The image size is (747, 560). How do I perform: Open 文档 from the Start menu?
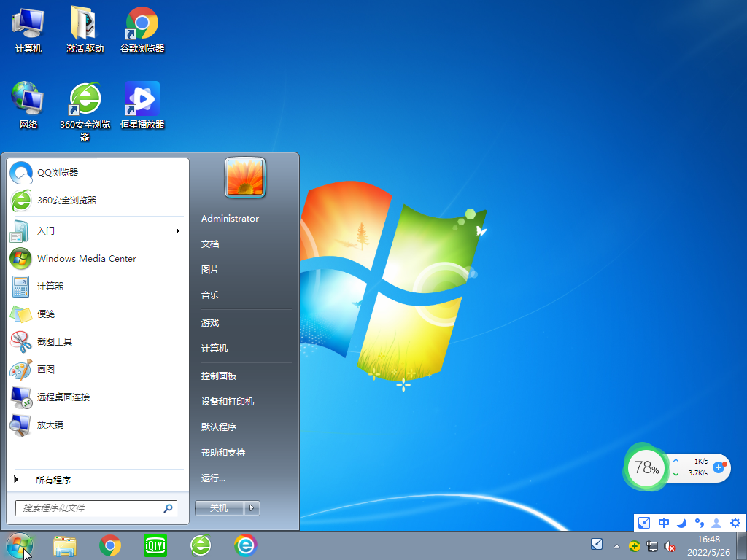pos(210,244)
